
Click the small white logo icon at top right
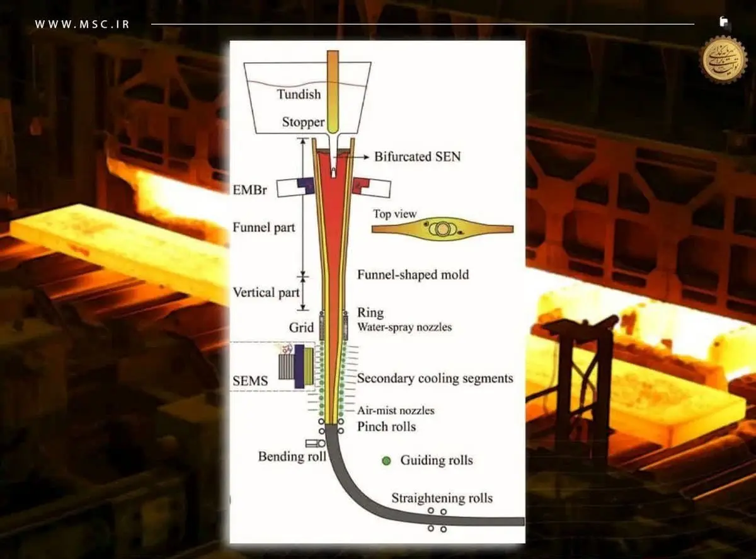[x=724, y=22]
